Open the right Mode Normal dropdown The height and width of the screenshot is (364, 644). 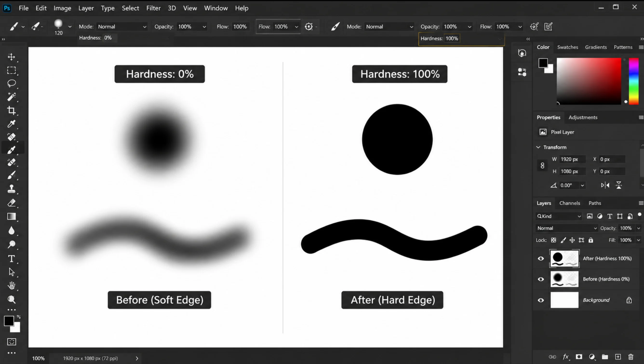tap(389, 27)
